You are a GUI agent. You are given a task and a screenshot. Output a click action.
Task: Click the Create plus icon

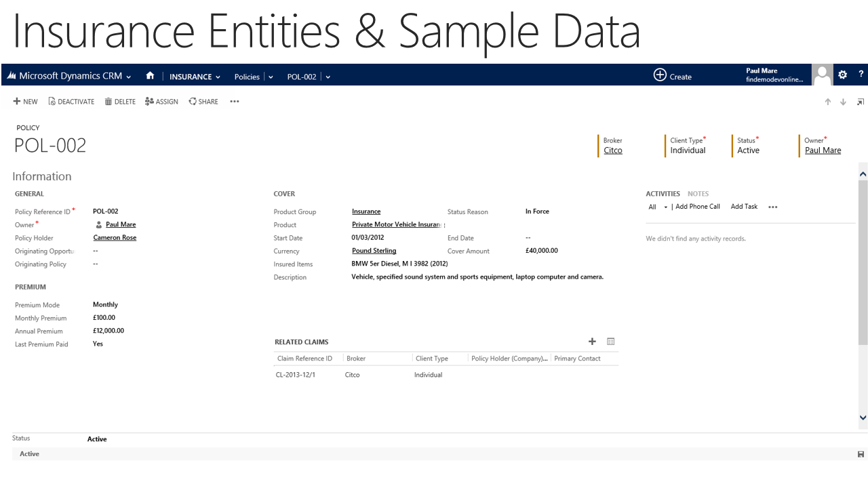coord(660,75)
